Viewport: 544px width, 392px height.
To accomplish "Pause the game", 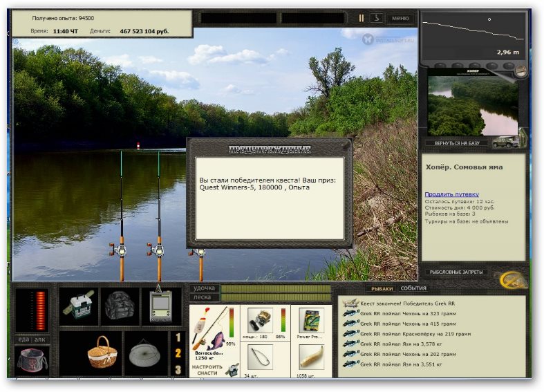I will 361,18.
